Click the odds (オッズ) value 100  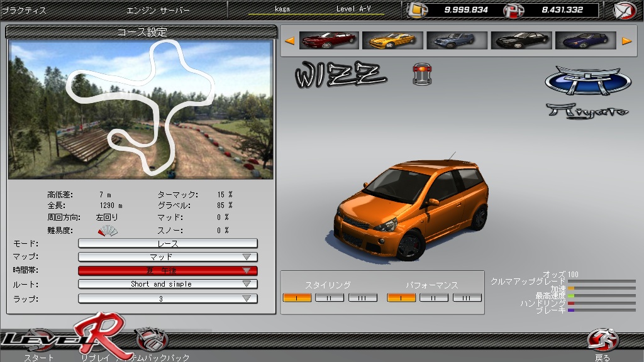[573, 274]
